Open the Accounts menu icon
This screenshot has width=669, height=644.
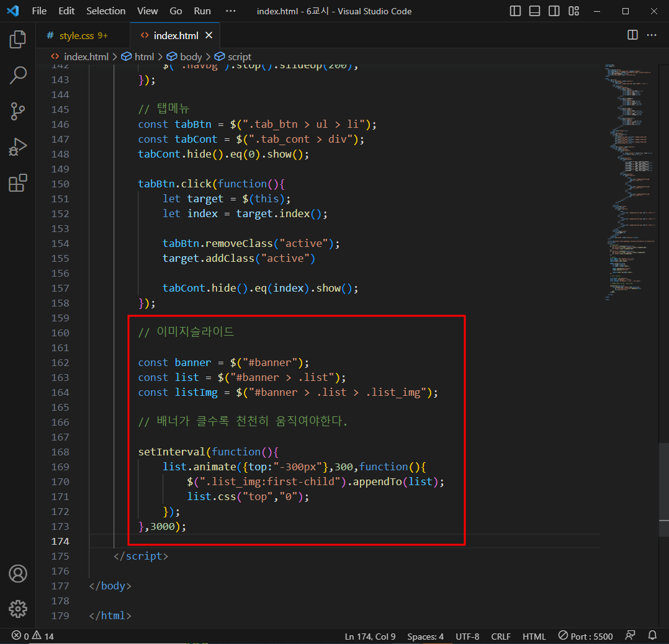pyautogui.click(x=17, y=574)
